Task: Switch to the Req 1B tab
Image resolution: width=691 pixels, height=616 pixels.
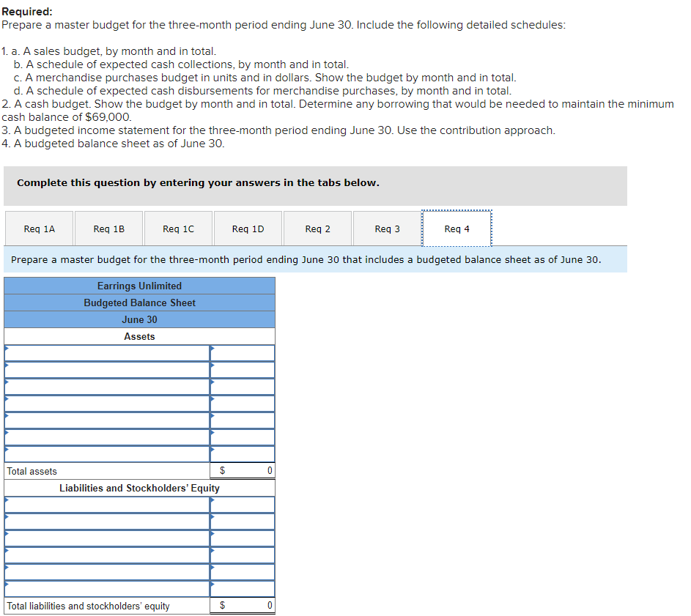Action: [108, 228]
